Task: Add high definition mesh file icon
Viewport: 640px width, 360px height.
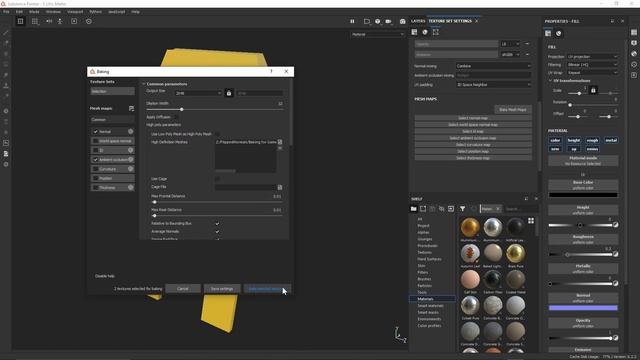Action: tap(280, 142)
